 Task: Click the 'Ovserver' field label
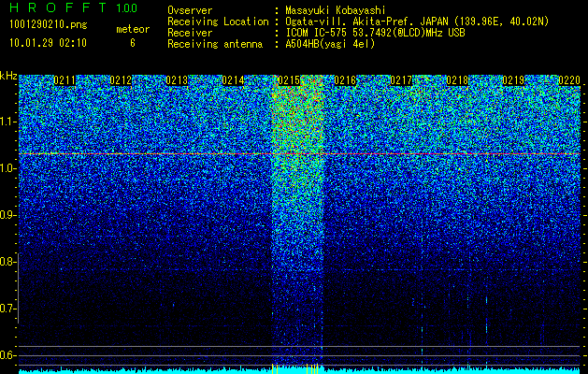click(x=190, y=10)
